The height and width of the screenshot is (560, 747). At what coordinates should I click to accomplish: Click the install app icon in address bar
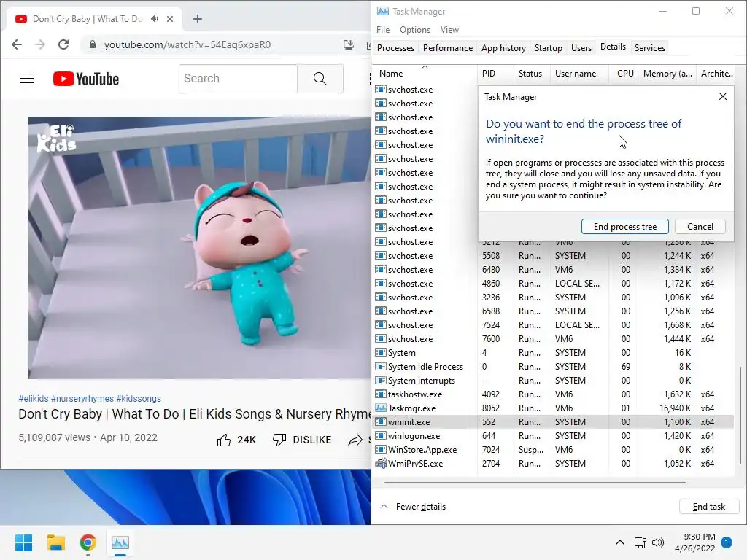348,44
